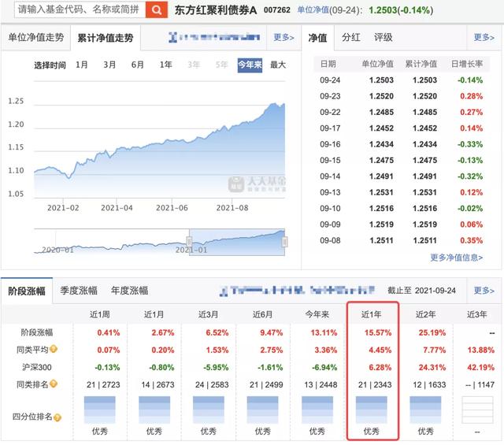Click the 近1年 column header
The image size is (504, 445).
372,314
